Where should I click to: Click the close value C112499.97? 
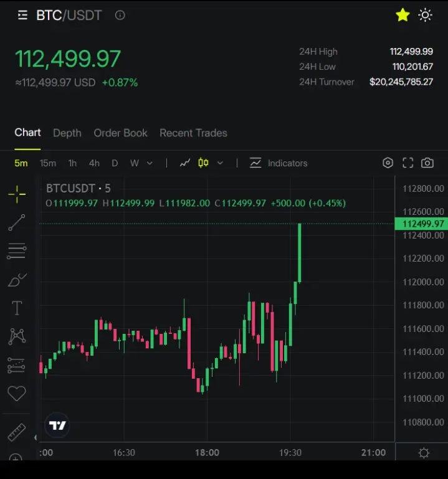pos(241,203)
